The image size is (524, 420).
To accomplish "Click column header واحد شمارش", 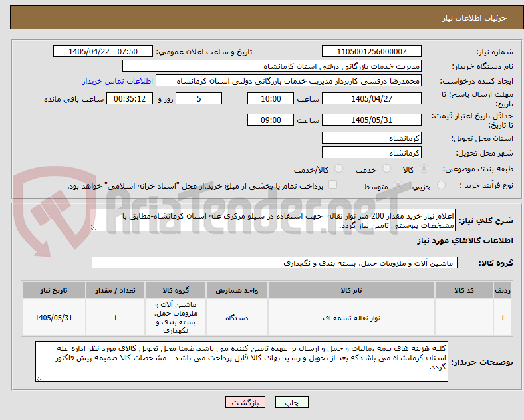I will click(x=237, y=290).
